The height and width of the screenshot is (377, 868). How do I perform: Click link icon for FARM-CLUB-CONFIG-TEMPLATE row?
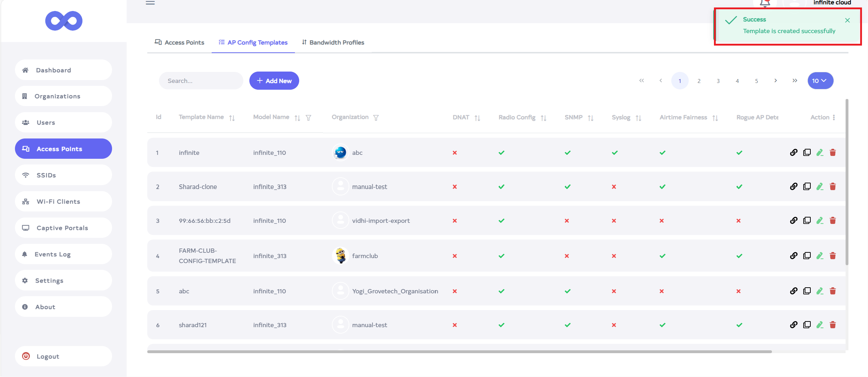click(x=793, y=256)
